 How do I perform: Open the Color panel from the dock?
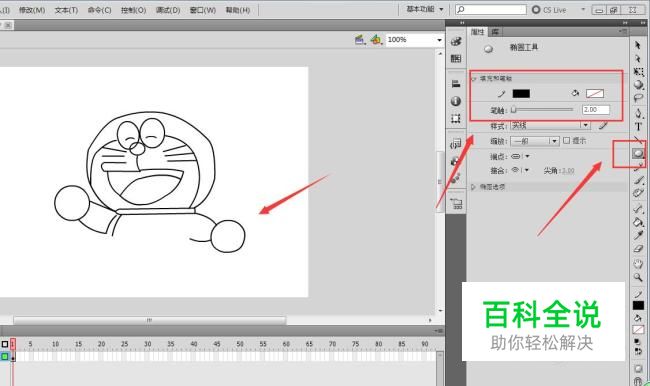click(456, 41)
